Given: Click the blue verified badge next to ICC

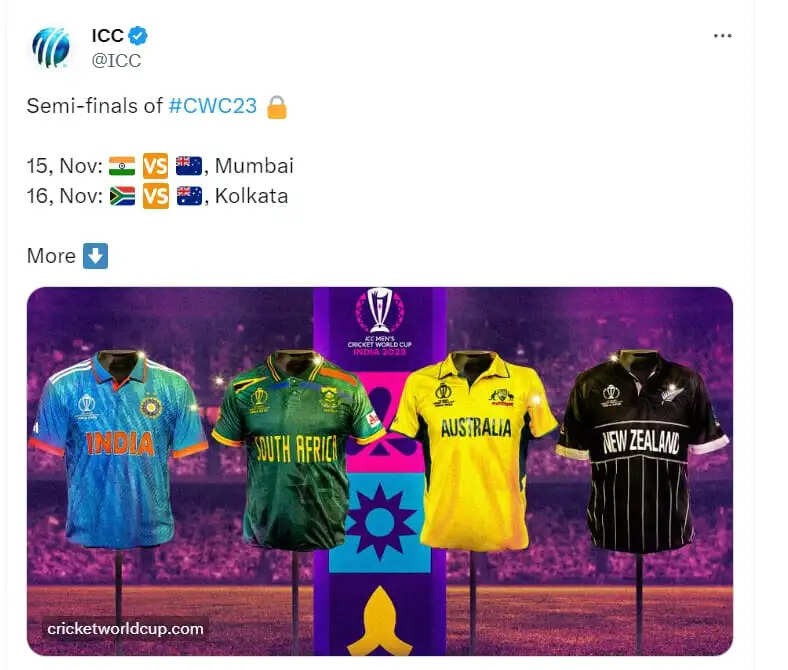Looking at the screenshot, I should tap(138, 36).
